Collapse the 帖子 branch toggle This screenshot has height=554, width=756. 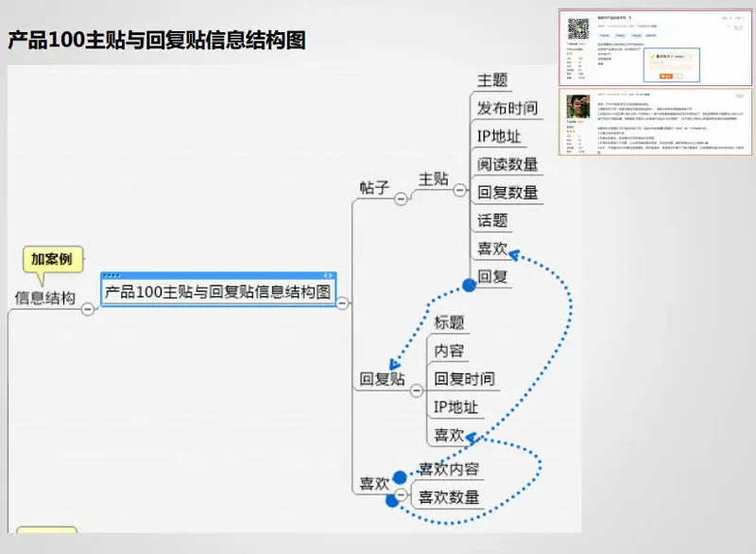tap(401, 199)
